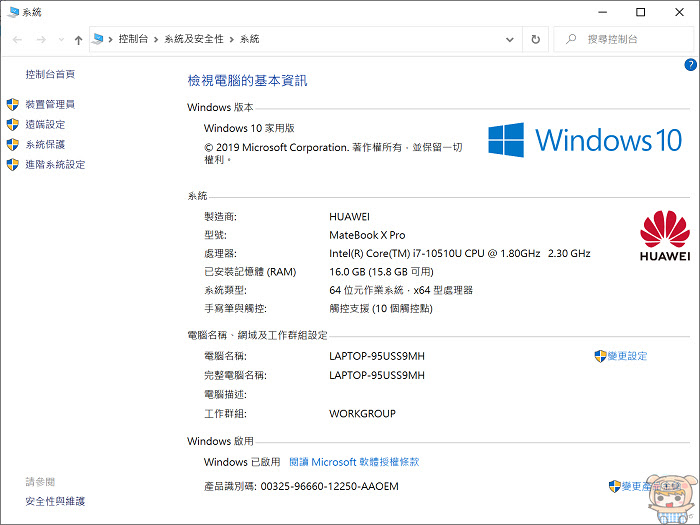The image size is (700, 525).
Task: Open 控制台 breadcrumb in address bar
Action: (133, 39)
